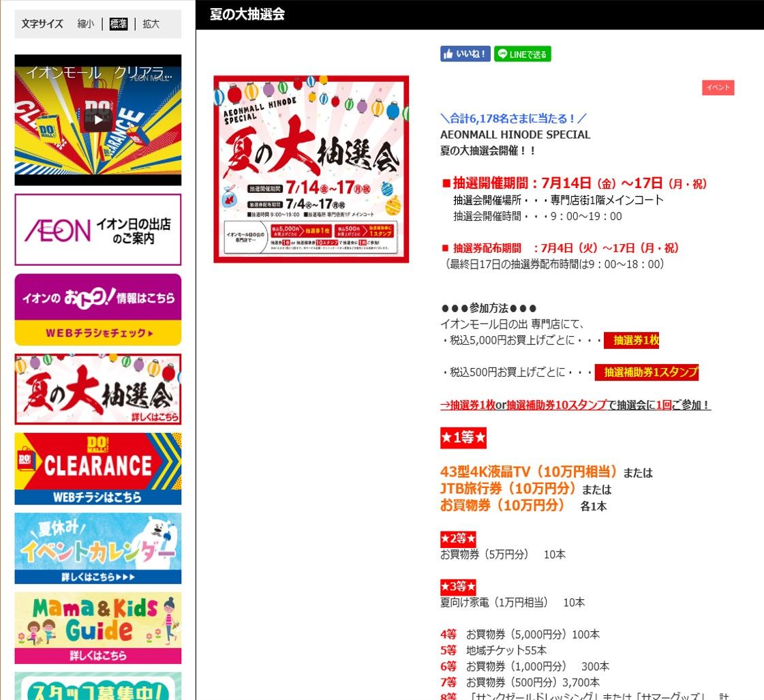
Task: Play the AEON Mall clearance video
Action: coord(98,120)
